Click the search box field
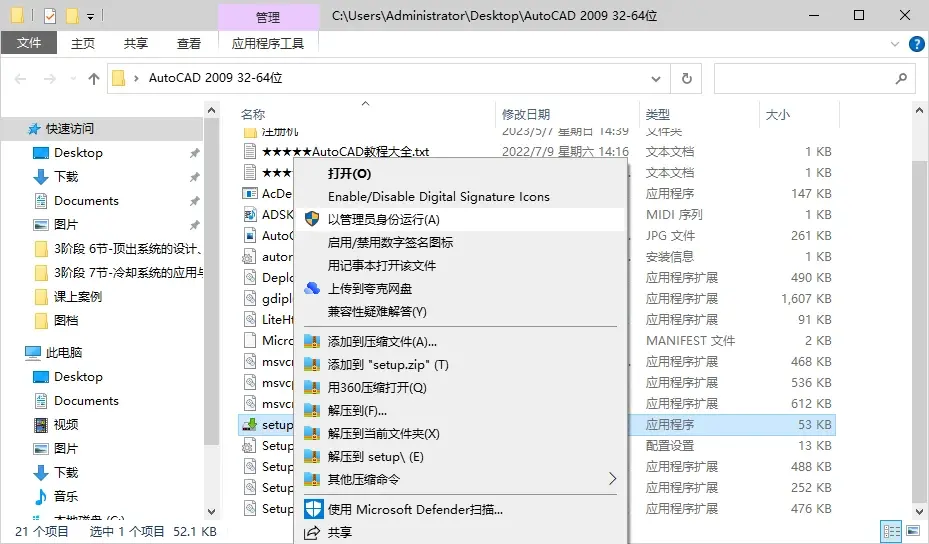This screenshot has height=544, width=929. coord(813,78)
